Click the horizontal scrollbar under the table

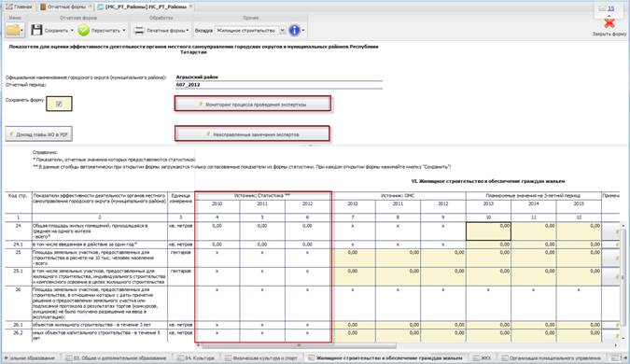tap(300, 345)
